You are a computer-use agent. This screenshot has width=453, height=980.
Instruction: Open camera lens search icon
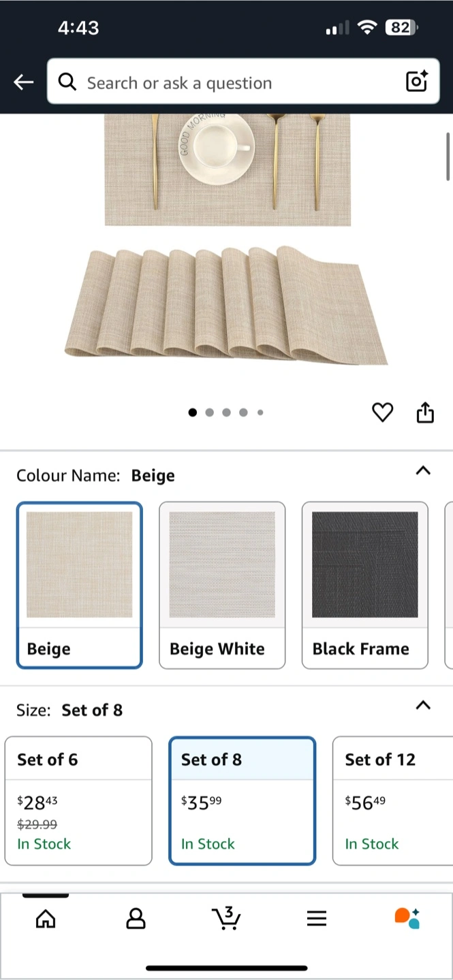coord(416,81)
